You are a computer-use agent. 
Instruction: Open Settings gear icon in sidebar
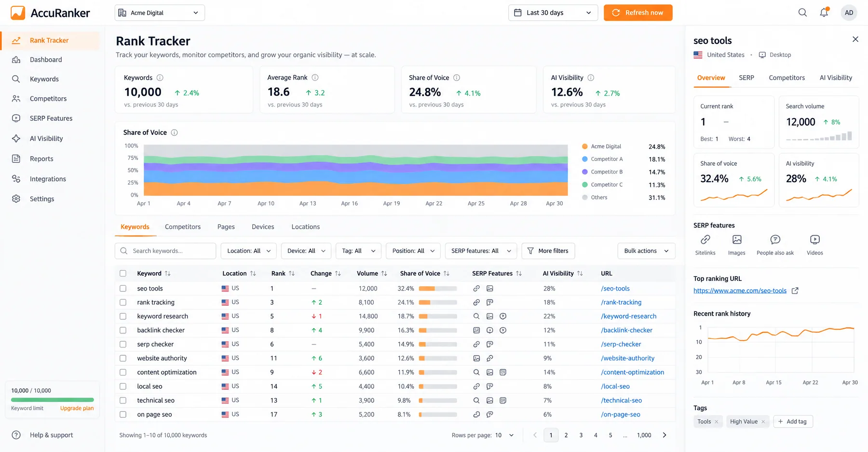pos(16,199)
